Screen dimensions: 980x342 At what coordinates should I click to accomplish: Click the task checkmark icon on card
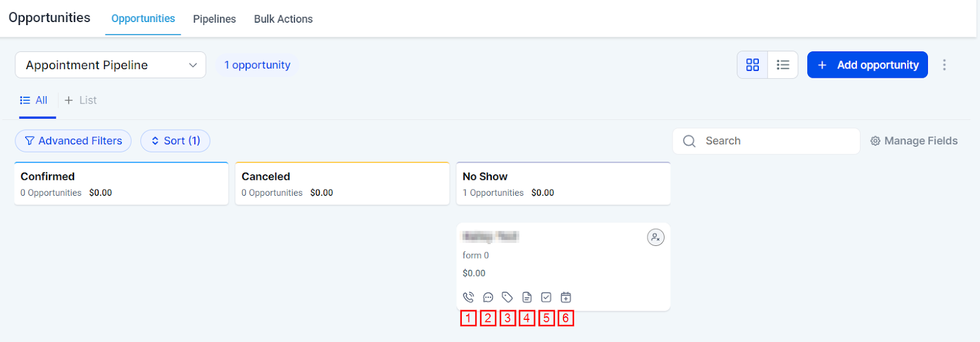pos(546,297)
